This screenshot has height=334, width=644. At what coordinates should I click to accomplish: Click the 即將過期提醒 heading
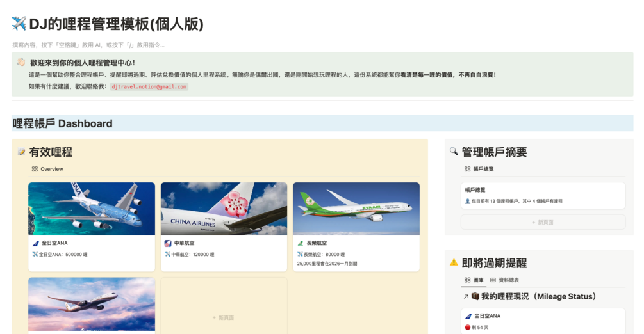tap(494, 263)
